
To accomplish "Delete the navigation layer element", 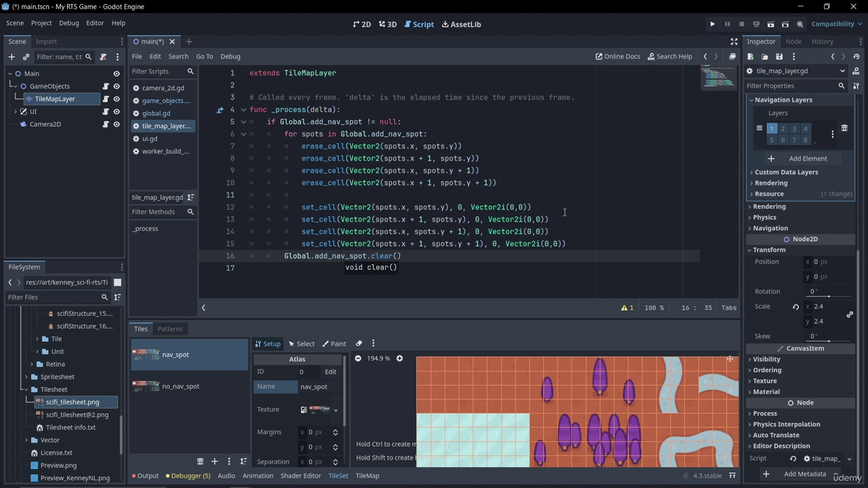I will (x=844, y=128).
